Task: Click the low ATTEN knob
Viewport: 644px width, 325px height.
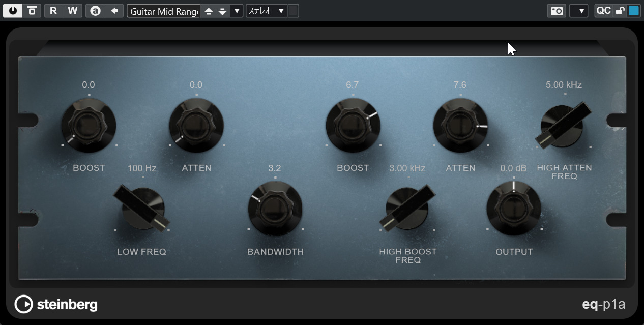Action: pos(196,125)
